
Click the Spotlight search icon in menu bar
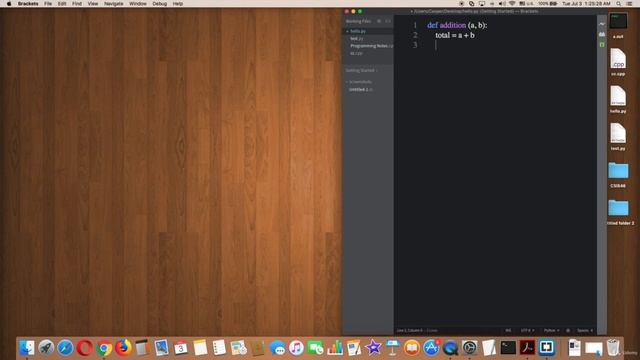[x=619, y=4]
